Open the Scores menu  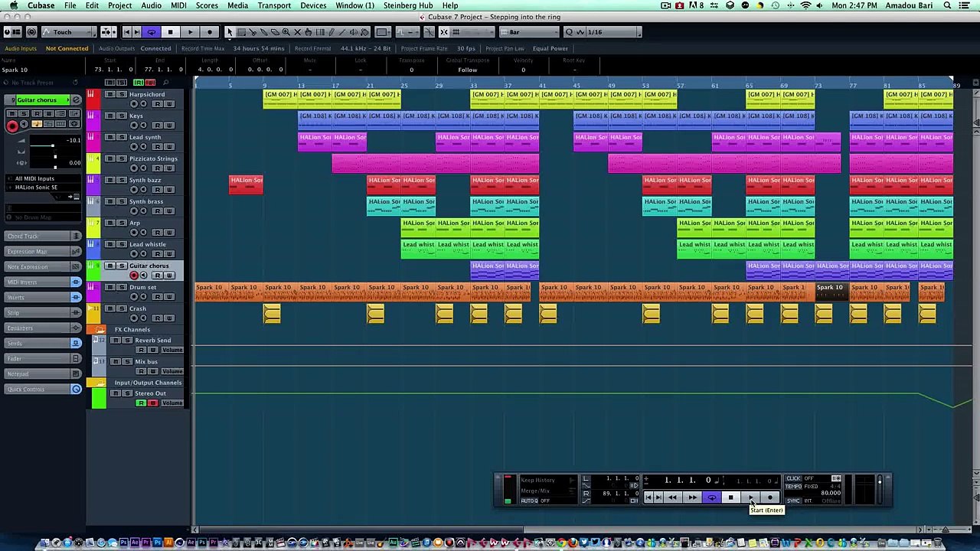point(207,5)
